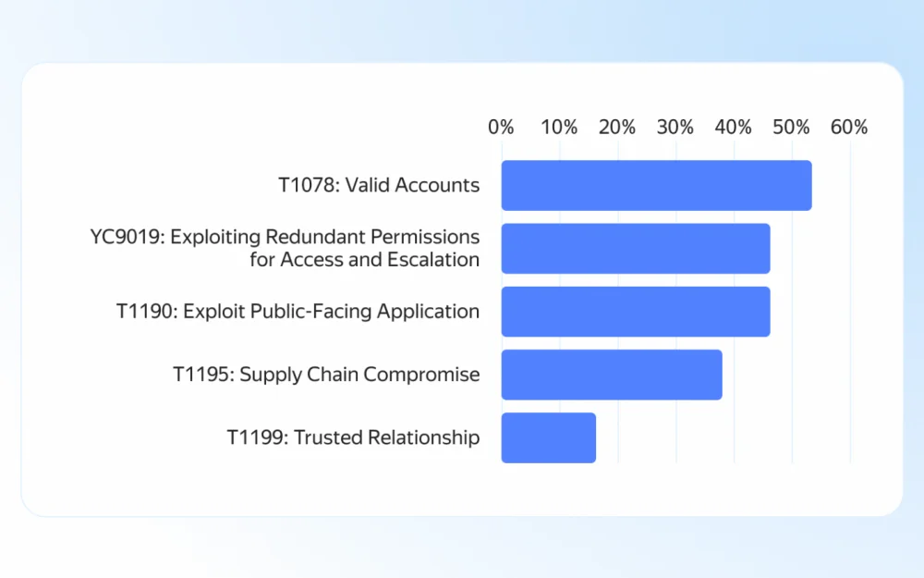Select the YC9019 Redundant Permissions bar
Screen dimensions: 924x578
tap(636, 249)
